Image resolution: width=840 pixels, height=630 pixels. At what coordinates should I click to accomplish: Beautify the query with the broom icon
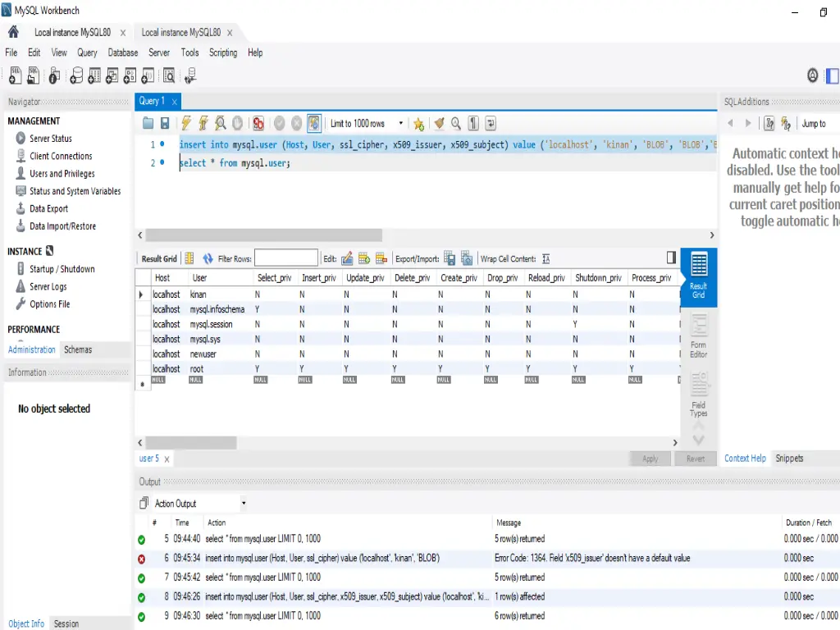[439, 123]
